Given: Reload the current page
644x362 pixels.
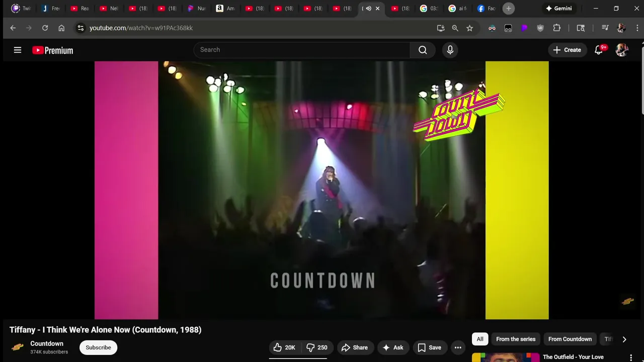Looking at the screenshot, I should (x=45, y=28).
